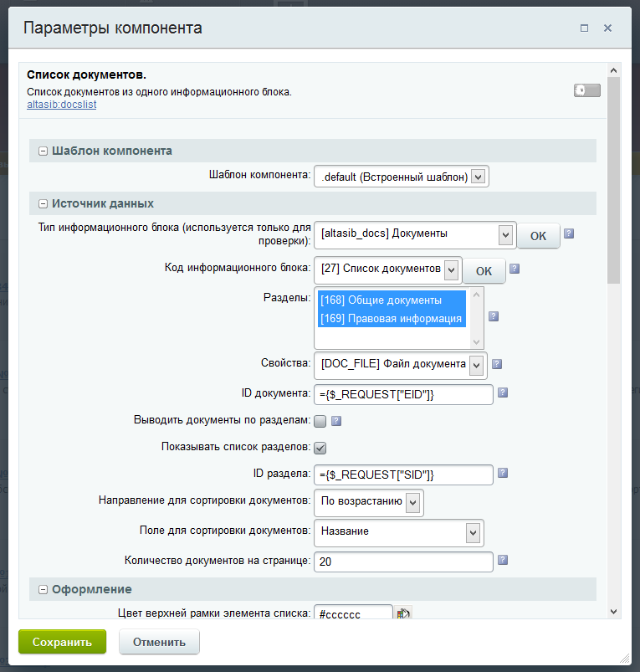Select '[169] Правовая информация' section entry
Viewport: 640px width, 672px height.
391,319
